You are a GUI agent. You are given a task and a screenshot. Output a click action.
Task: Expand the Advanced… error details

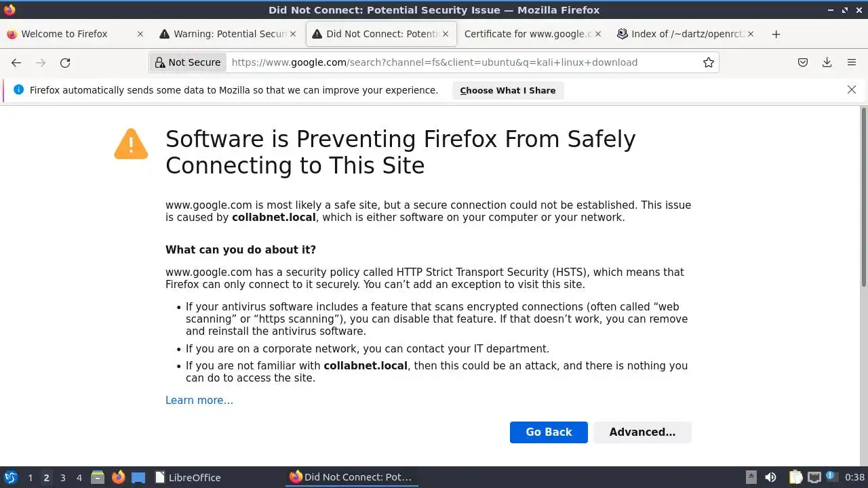pos(642,432)
